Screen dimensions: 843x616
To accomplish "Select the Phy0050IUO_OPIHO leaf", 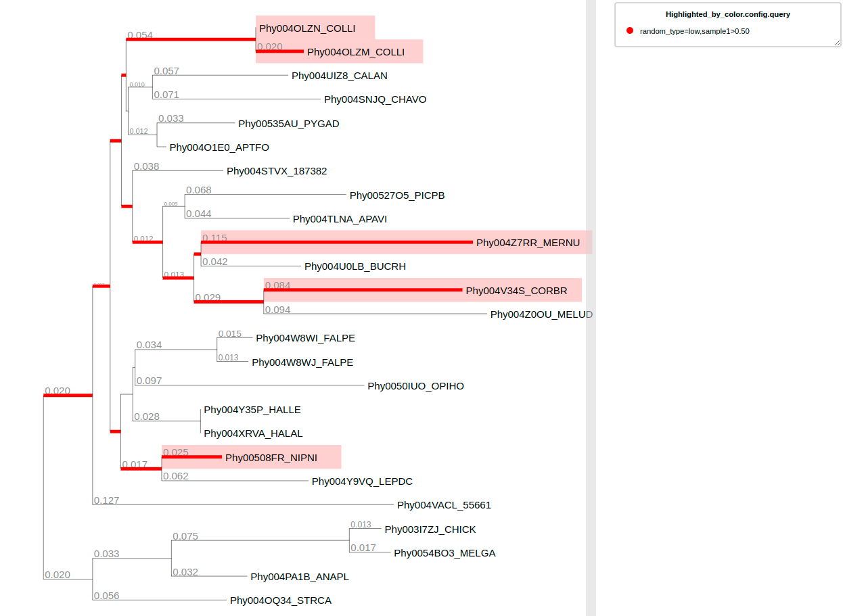I will point(416,386).
